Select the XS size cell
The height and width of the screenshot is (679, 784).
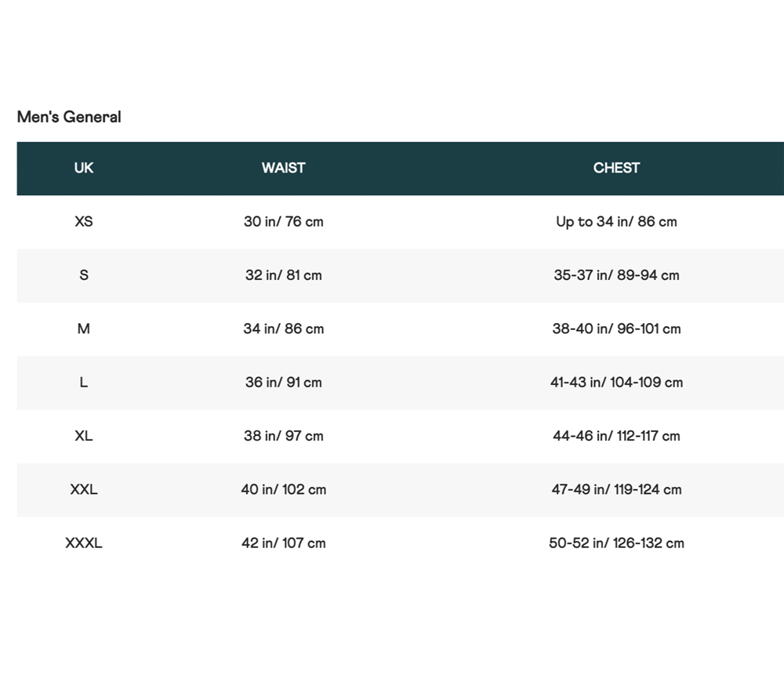pyautogui.click(x=84, y=221)
